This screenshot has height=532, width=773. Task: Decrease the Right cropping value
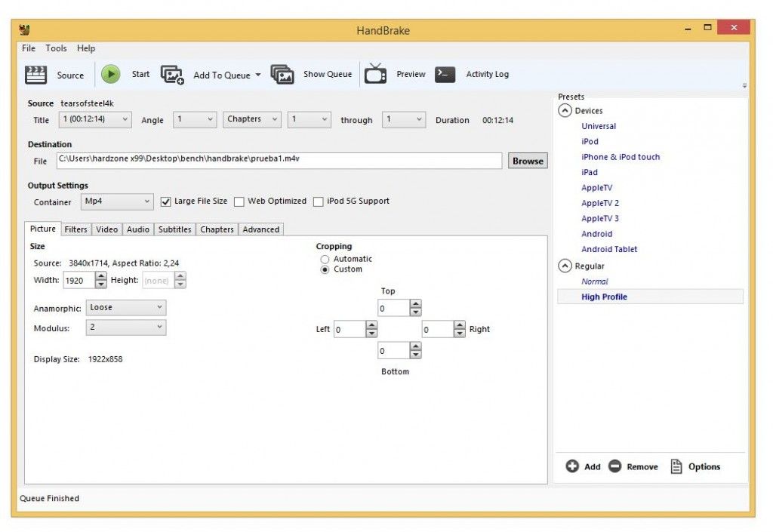click(x=460, y=333)
